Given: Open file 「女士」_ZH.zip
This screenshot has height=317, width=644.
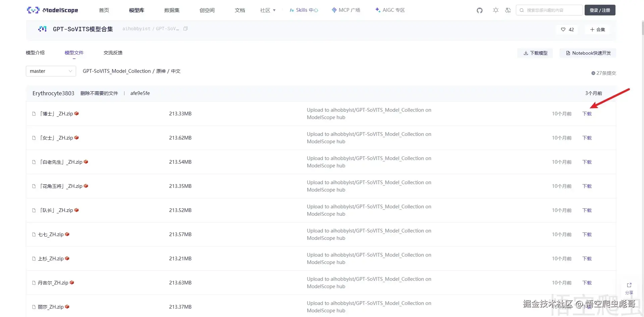Looking at the screenshot, I should coord(56,138).
